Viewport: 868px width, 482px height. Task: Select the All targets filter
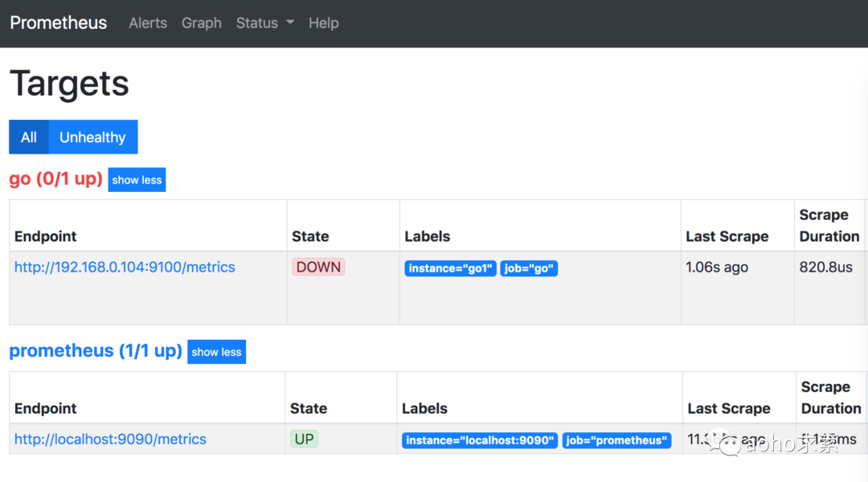(29, 137)
